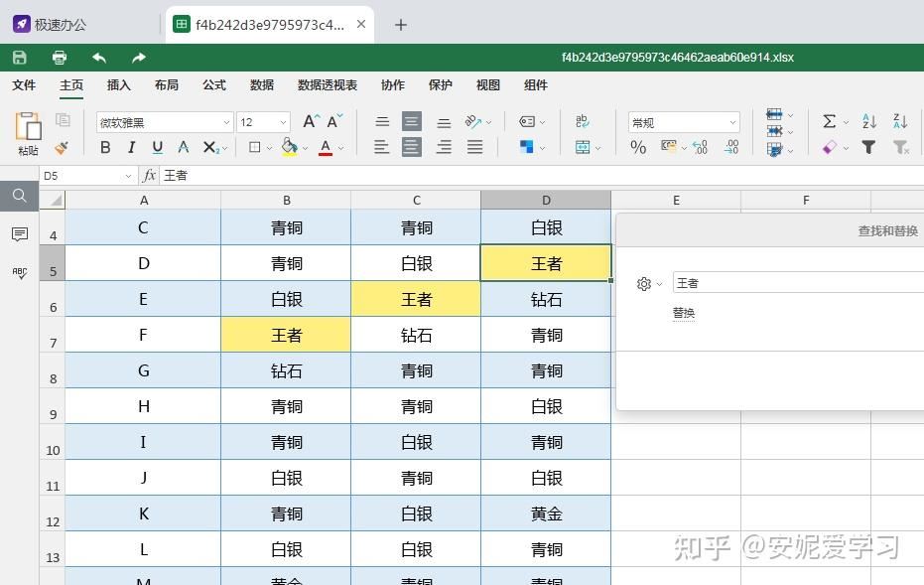
Task: Expand the fill color dropdown arrow
Action: [306, 149]
